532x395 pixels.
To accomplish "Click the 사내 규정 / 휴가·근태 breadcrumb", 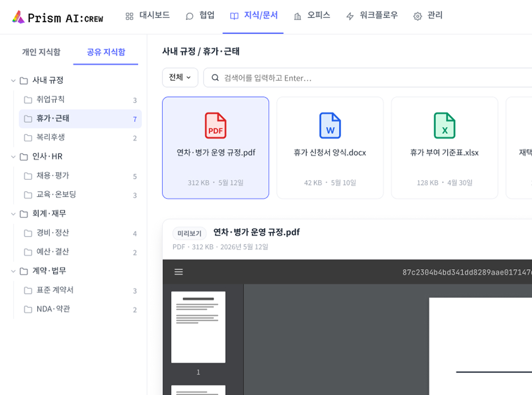I will pyautogui.click(x=201, y=51).
